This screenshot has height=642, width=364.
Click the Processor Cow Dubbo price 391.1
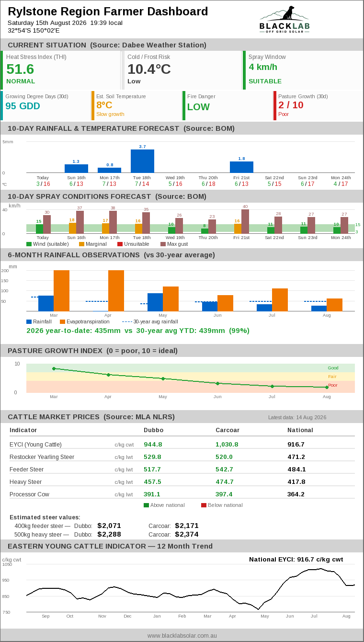pyautogui.click(x=152, y=494)
